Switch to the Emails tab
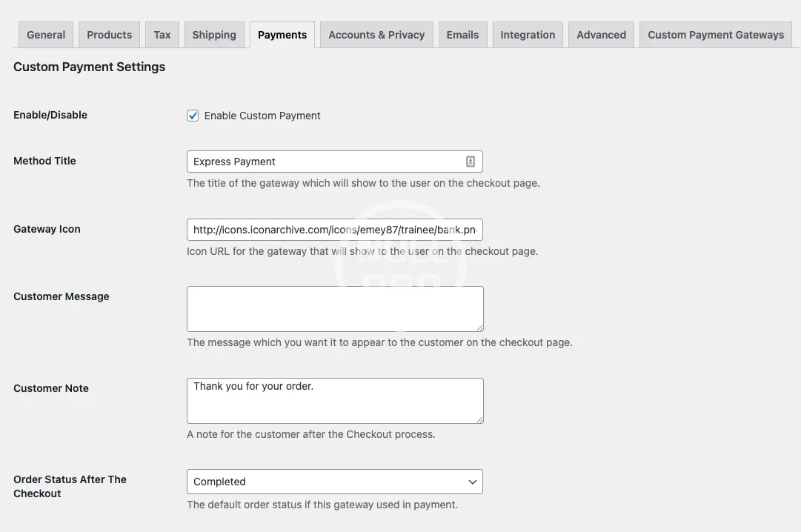Viewport: 801px width, 532px height. pos(462,35)
